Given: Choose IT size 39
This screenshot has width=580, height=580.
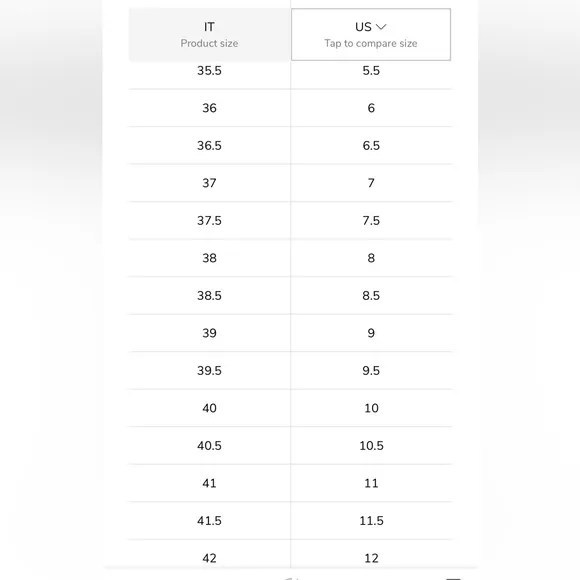Looking at the screenshot, I should (x=209, y=333).
